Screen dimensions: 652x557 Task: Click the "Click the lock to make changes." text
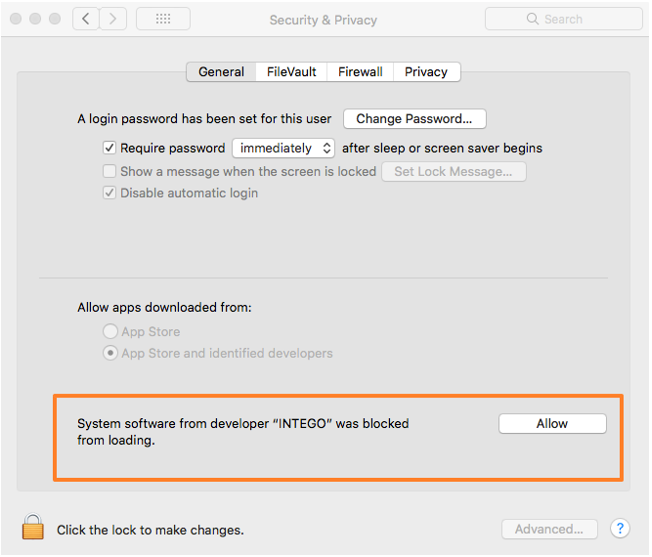click(150, 530)
